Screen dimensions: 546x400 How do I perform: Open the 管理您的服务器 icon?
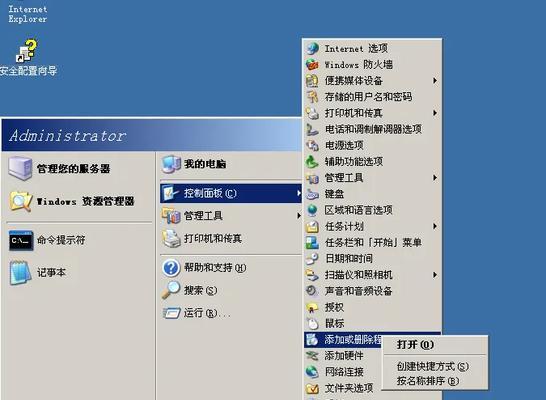pyautogui.click(x=20, y=169)
